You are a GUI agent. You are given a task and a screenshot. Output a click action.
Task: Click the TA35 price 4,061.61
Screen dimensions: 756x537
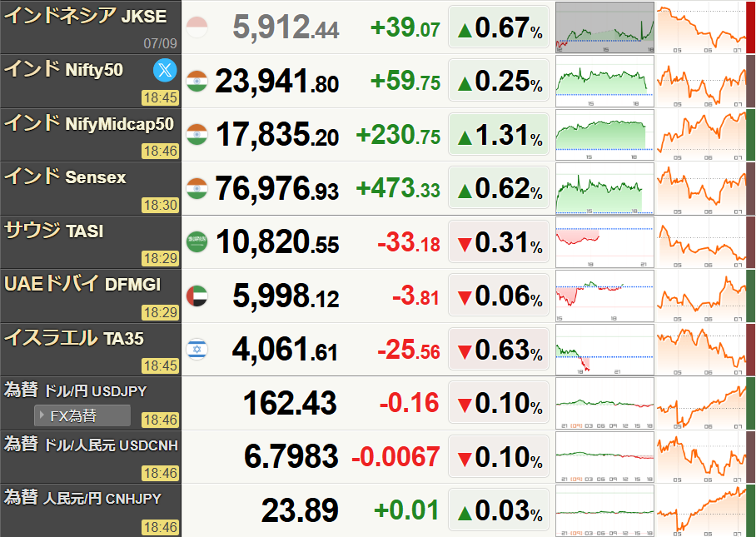tap(285, 350)
